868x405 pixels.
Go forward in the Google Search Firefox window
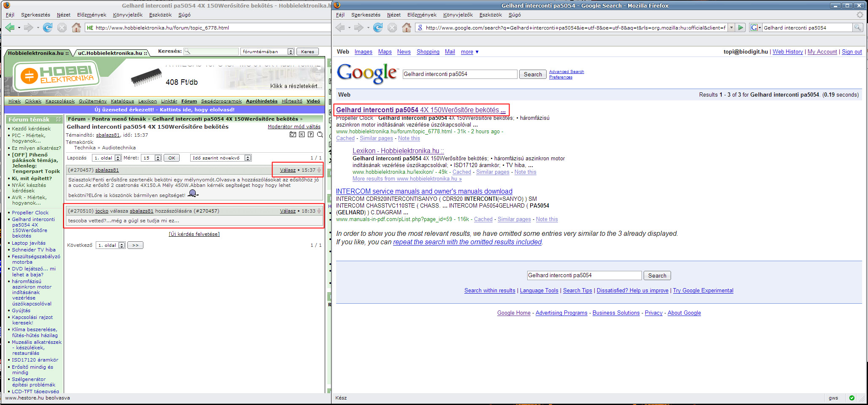pyautogui.click(x=359, y=28)
